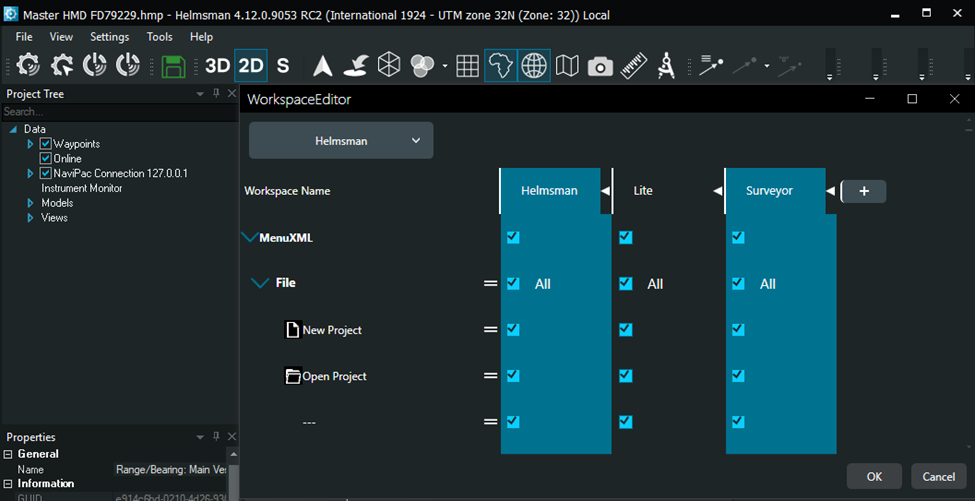Open the Help menu
The height and width of the screenshot is (501, 975).
(x=201, y=37)
